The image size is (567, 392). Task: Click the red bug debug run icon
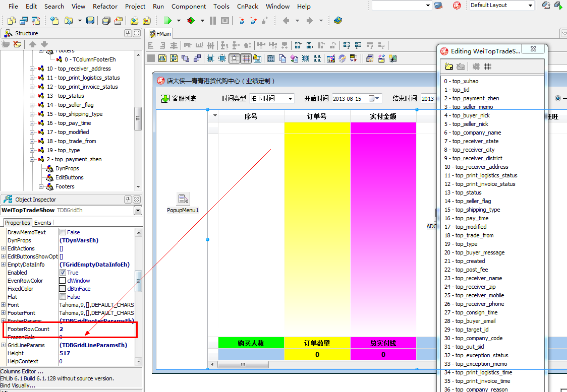pos(191,21)
